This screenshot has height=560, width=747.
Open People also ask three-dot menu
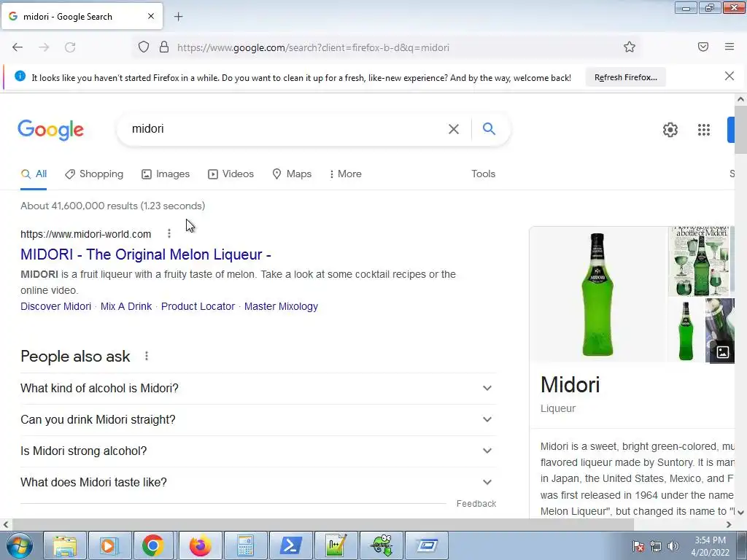point(146,356)
